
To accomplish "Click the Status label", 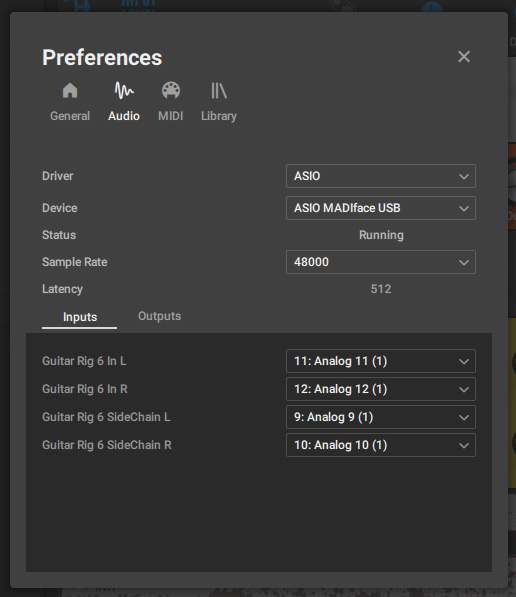I will 59,235.
